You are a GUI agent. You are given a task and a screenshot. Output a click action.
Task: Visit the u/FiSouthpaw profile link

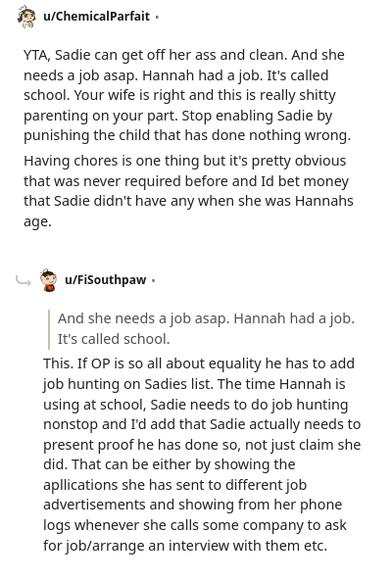106,280
